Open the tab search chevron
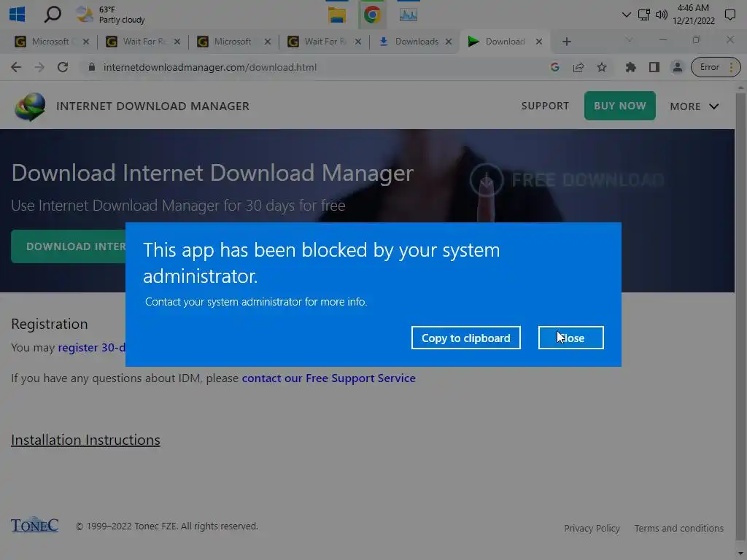 tap(629, 40)
